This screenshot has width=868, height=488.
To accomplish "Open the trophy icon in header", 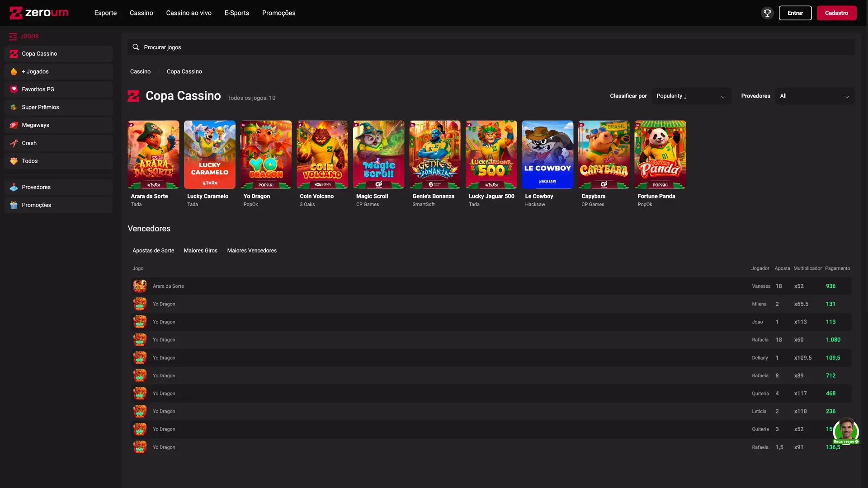I will coord(767,13).
